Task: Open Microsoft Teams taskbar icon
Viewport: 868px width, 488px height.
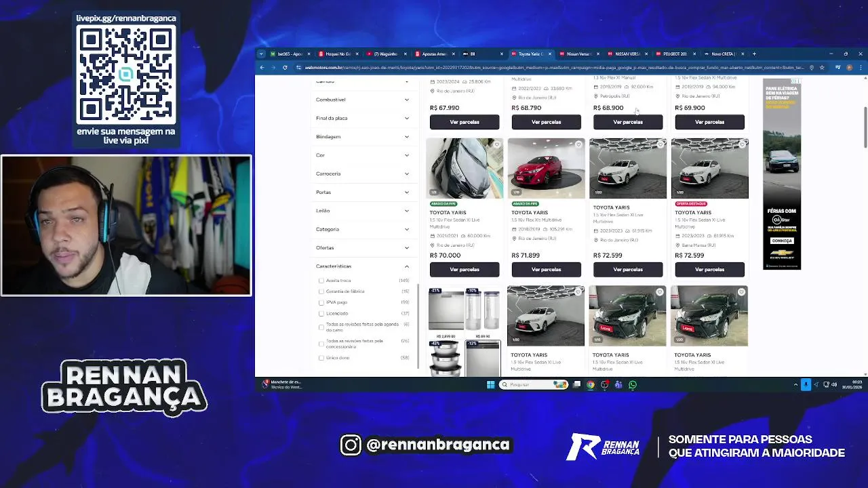Action: point(618,384)
